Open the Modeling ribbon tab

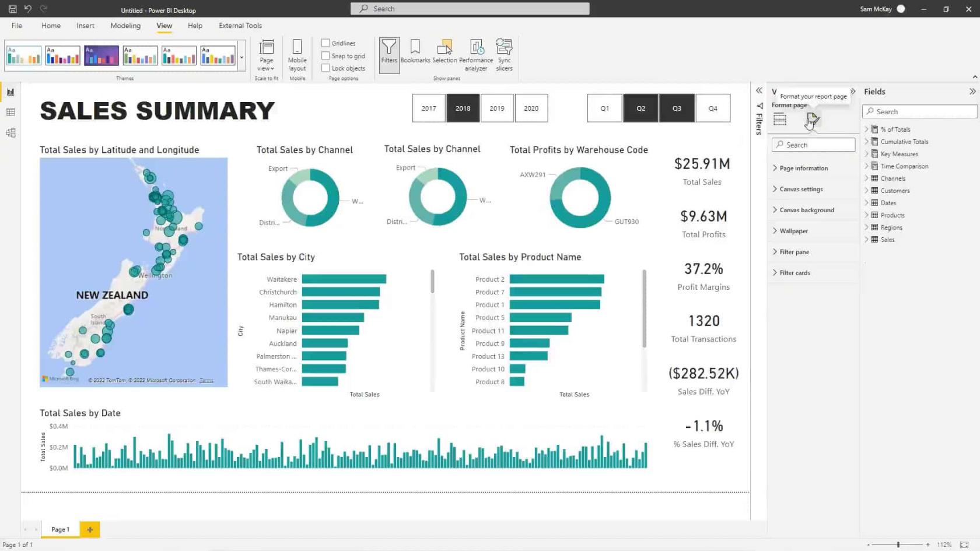click(125, 26)
